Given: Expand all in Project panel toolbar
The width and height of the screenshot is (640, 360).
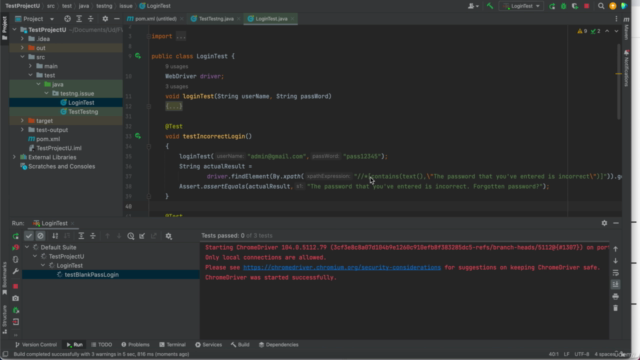Looking at the screenshot, I should click(x=79, y=19).
